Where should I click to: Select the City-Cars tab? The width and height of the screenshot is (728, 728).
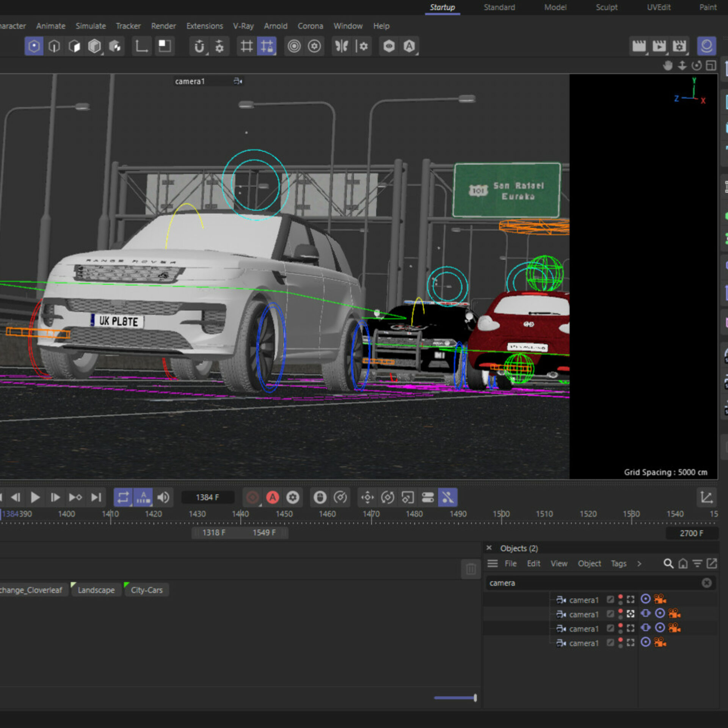tap(146, 590)
